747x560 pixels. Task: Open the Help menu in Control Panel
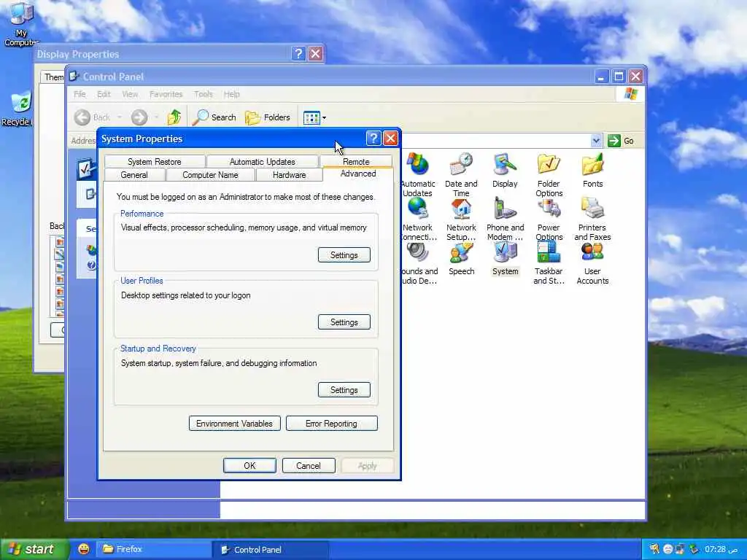pos(231,94)
